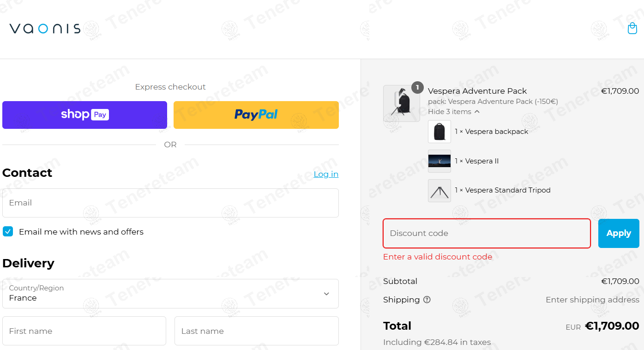Select the First name field
Screen dimensions: 644x350
[84, 331]
